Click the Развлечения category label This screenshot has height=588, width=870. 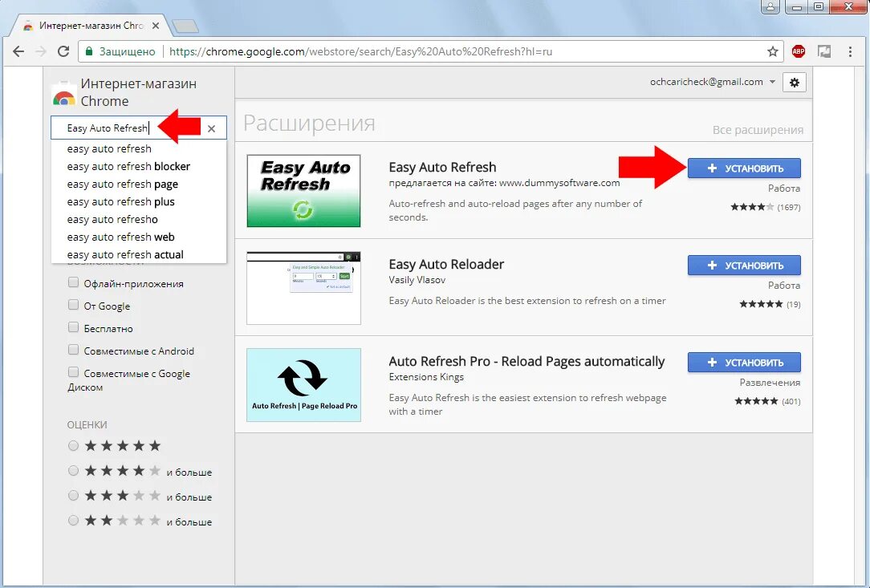770,383
